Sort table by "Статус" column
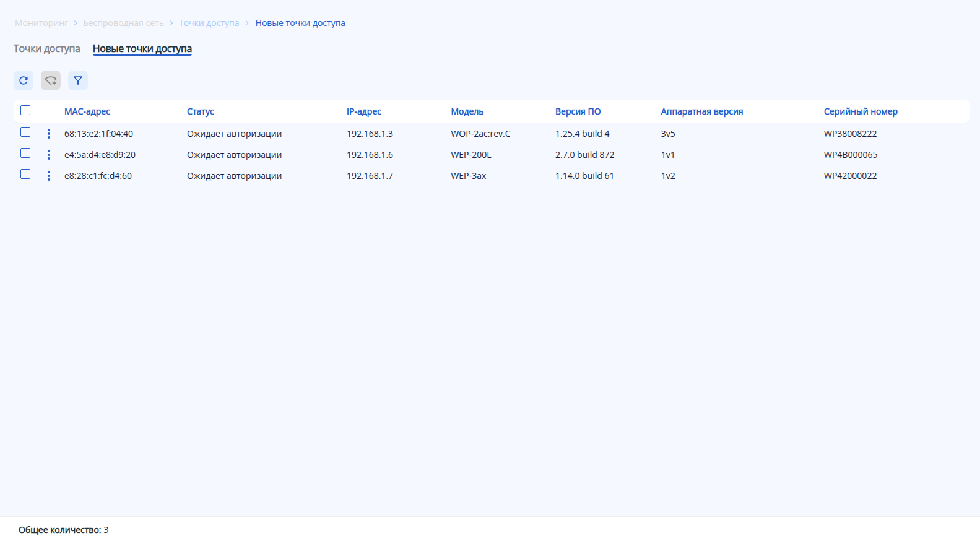The height and width of the screenshot is (541, 980). (201, 111)
